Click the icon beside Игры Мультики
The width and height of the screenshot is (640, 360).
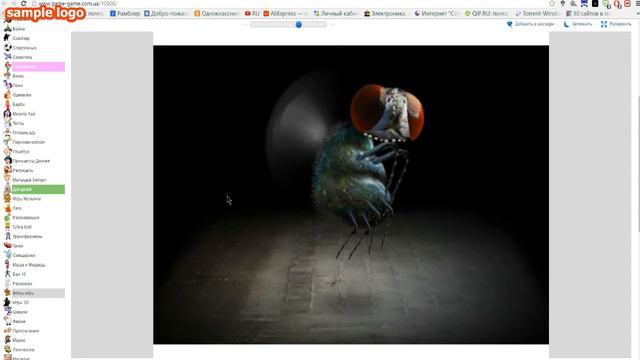pos(8,199)
